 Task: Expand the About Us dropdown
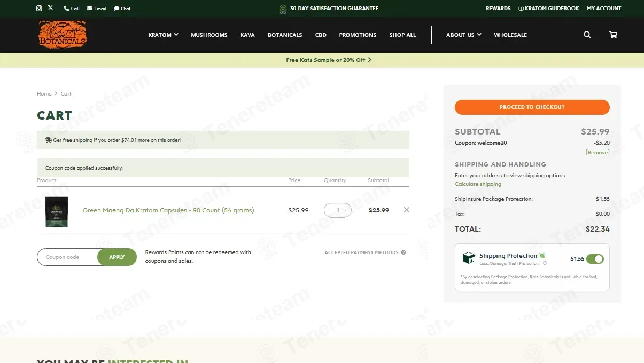(464, 35)
